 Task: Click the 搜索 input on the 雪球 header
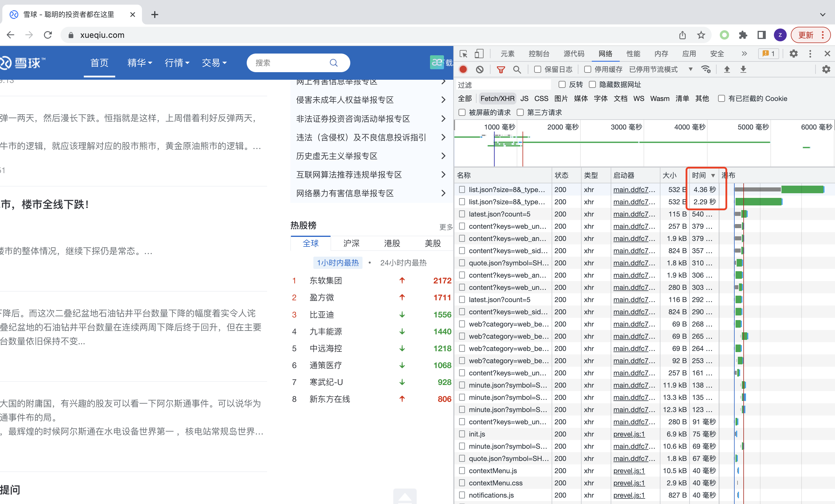[290, 63]
